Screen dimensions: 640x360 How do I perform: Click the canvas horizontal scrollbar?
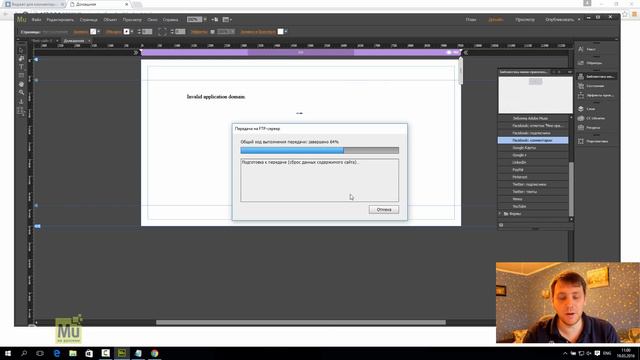(x=301, y=322)
